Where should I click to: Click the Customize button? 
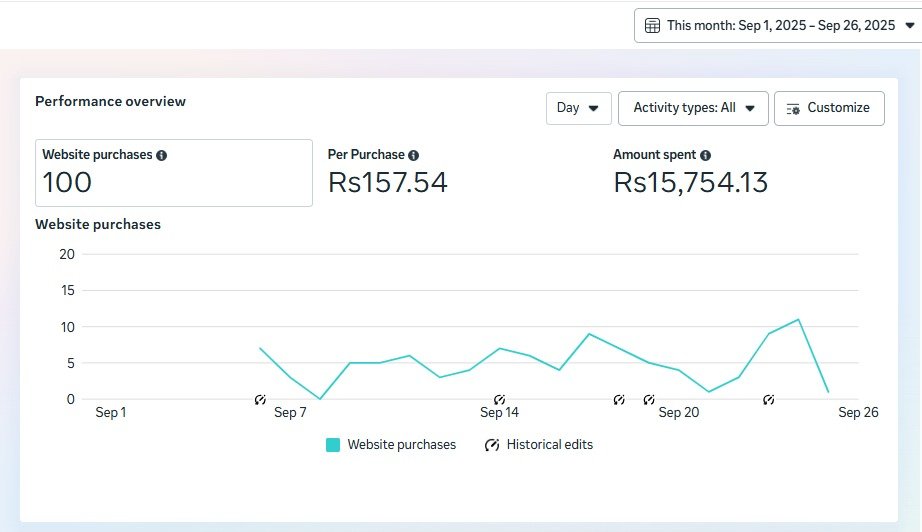tap(829, 108)
